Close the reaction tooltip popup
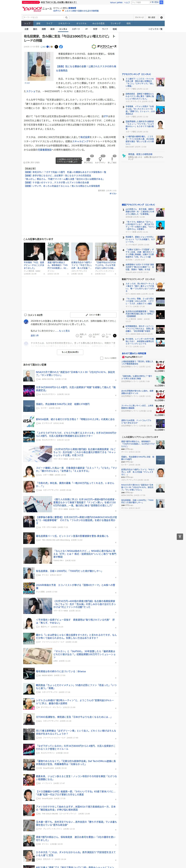This screenshot has height=868, width=186. 80,159
